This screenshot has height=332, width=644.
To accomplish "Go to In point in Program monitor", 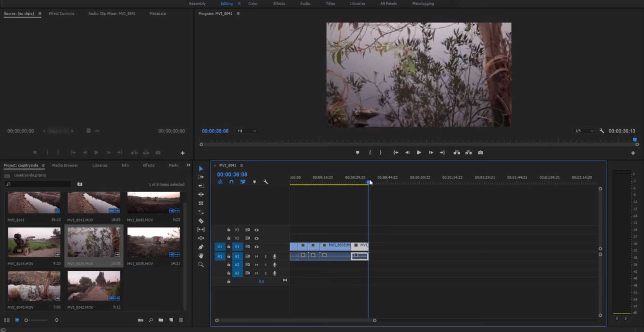I will (x=396, y=153).
